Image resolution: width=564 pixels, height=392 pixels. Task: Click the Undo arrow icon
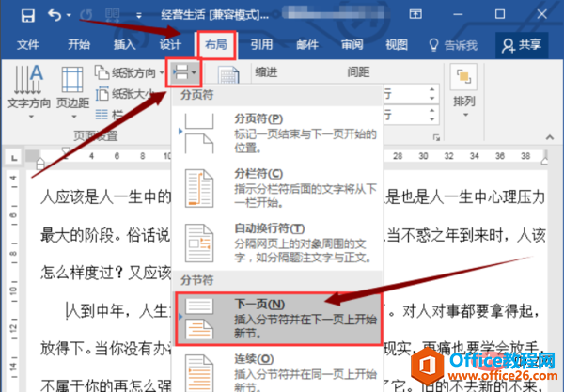point(55,15)
